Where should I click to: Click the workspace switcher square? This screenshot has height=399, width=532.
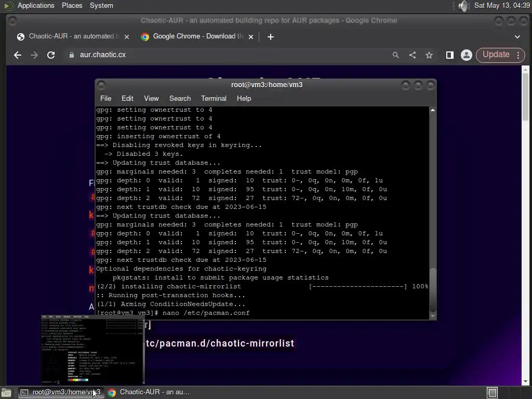[492, 393]
